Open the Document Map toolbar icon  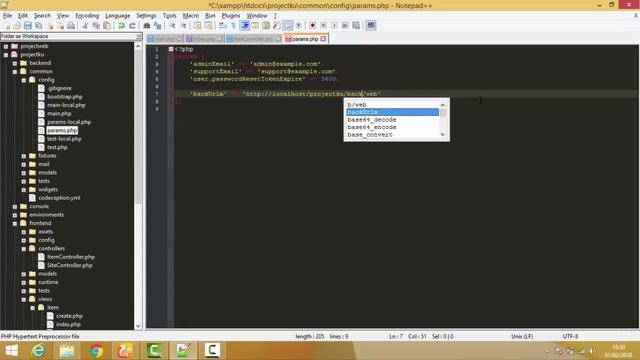click(266, 25)
